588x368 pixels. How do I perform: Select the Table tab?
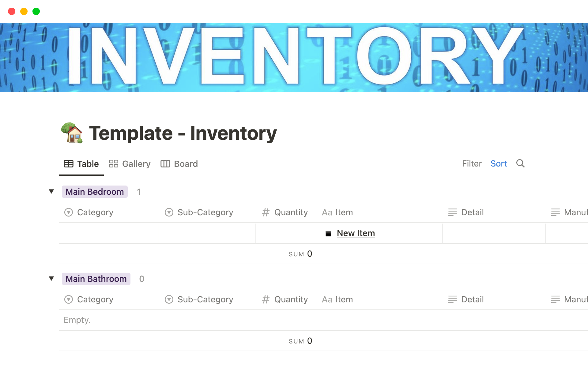coord(81,164)
